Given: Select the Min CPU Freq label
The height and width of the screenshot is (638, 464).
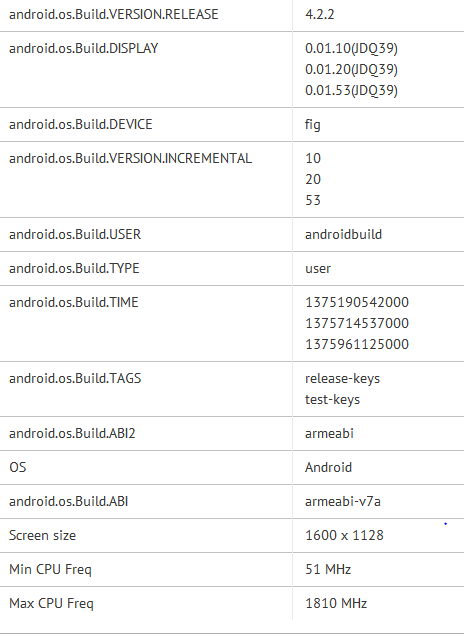Looking at the screenshot, I should 50,570.
